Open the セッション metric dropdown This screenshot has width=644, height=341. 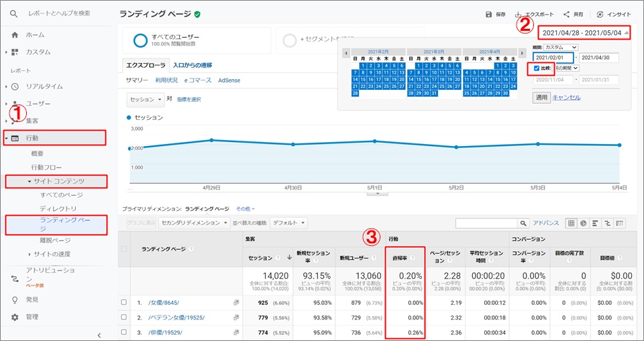point(146,100)
